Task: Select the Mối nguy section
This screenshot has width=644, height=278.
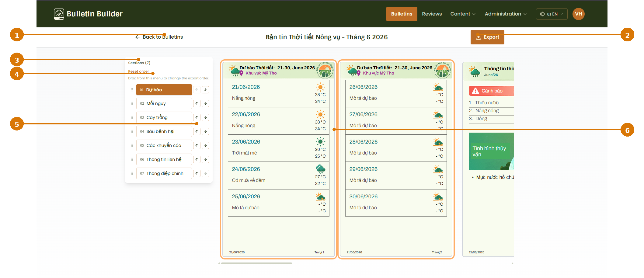Action: [x=164, y=103]
